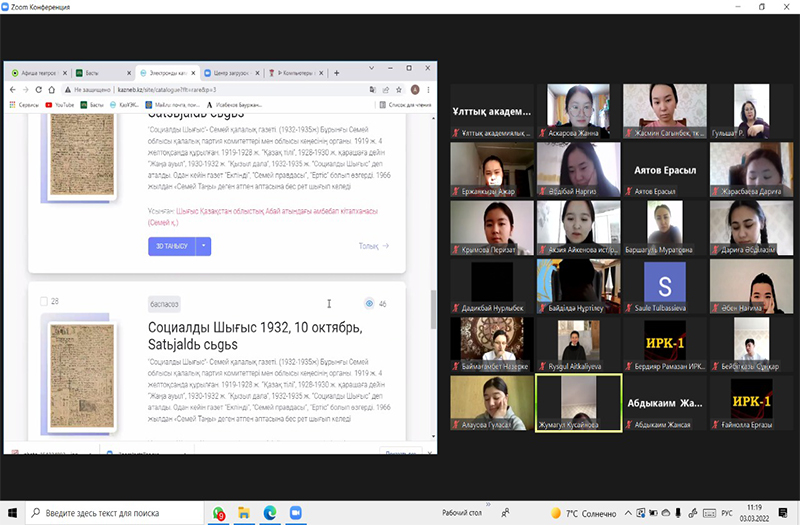Click the eye views icon beside 46
The width and height of the screenshot is (800, 525).
pyautogui.click(x=368, y=303)
